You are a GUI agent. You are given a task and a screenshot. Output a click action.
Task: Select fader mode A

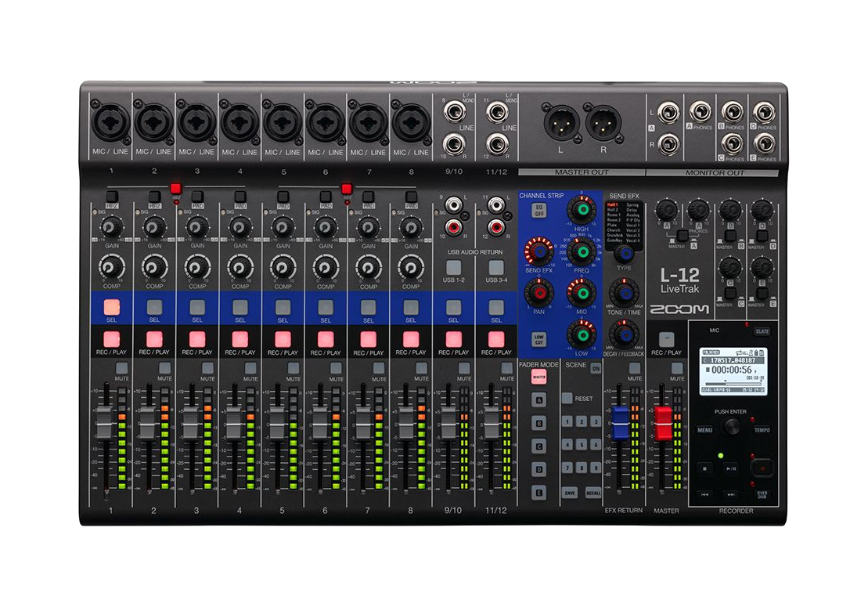[538, 400]
